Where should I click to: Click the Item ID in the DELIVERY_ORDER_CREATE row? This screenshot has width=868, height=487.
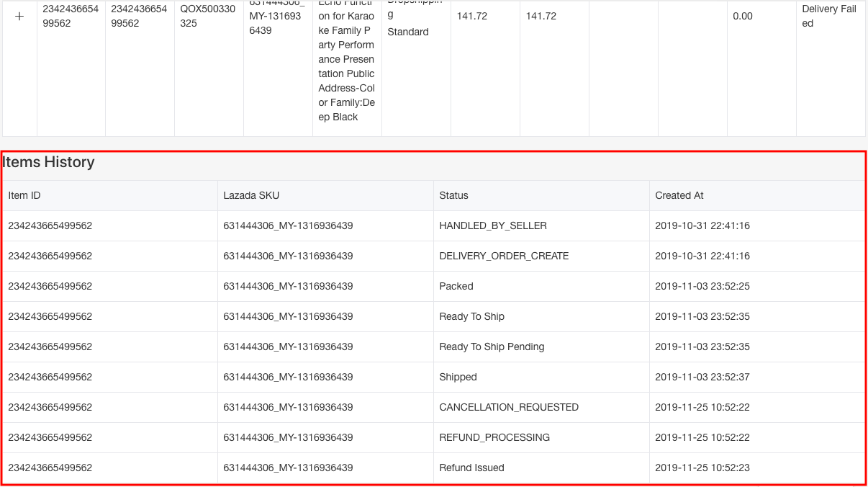[50, 256]
